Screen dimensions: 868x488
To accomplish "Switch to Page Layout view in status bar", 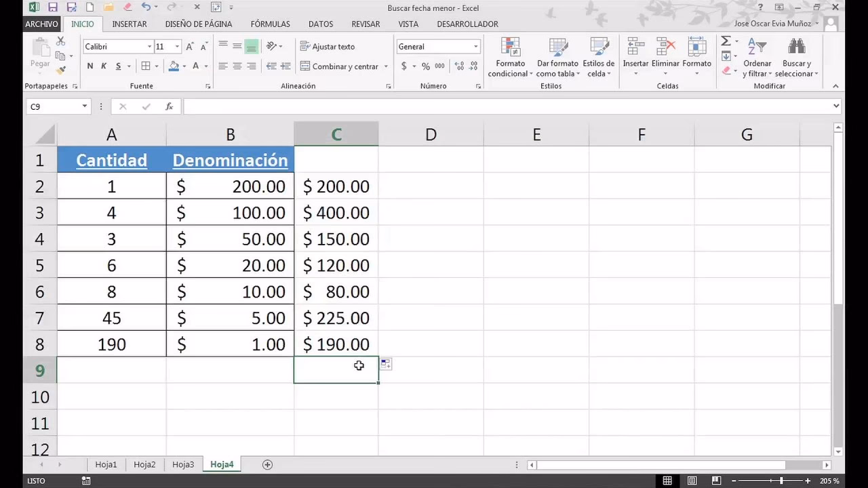I will coord(692,481).
